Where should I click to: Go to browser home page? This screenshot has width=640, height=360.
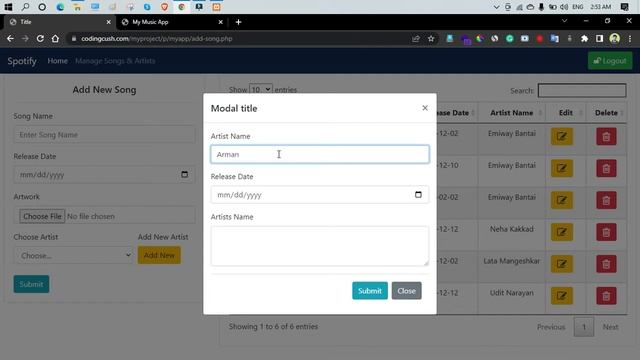click(x=55, y=39)
